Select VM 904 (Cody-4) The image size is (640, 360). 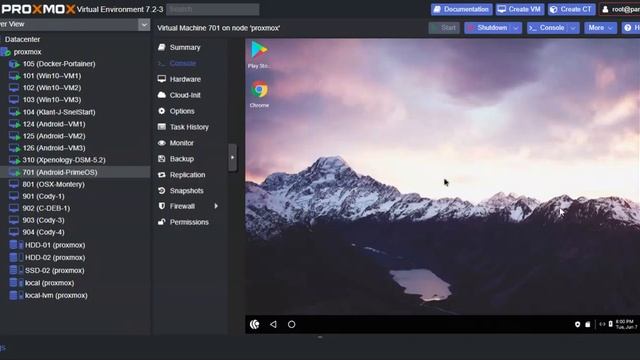pos(43,232)
